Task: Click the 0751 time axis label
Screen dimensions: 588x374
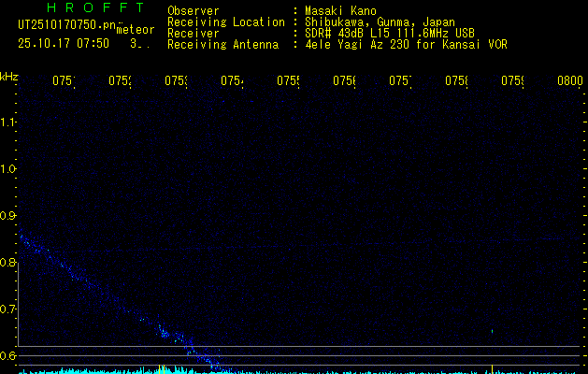Action: click(64, 80)
